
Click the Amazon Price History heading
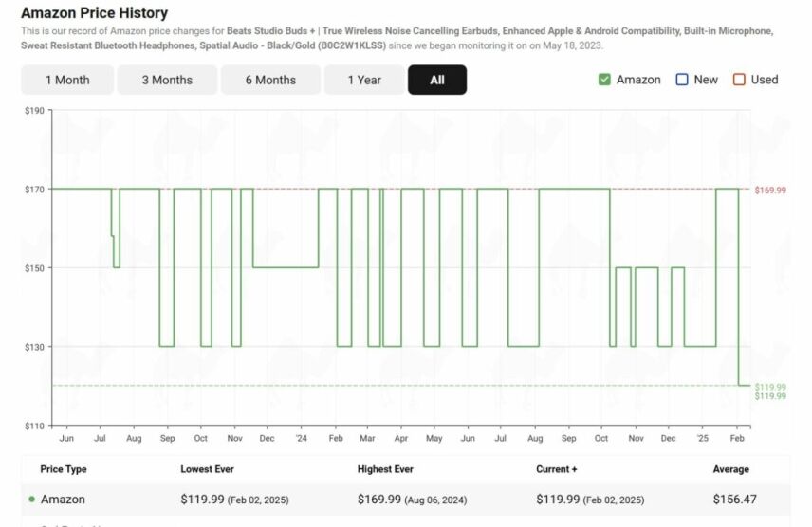click(x=94, y=13)
